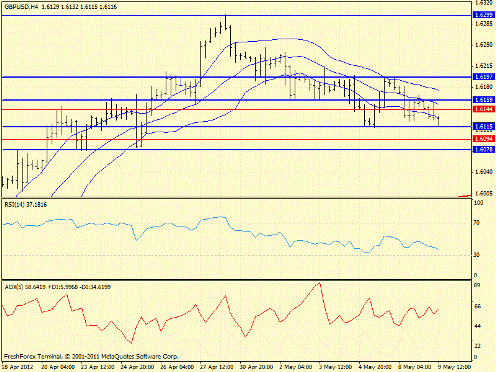Image resolution: width=496 pixels, height=372 pixels.
Task: Click the 1.6005 value on price axis
Action: [484, 193]
